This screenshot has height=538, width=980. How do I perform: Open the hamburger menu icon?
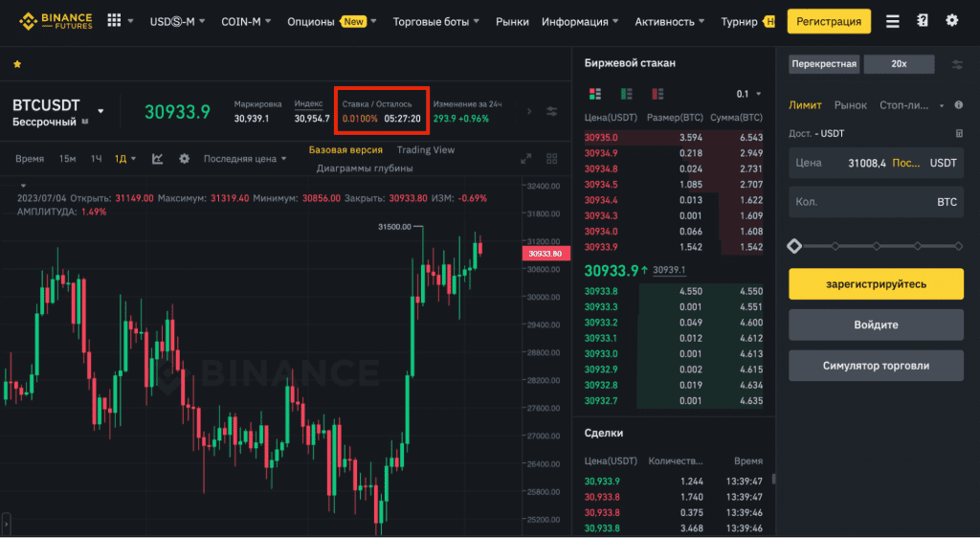tap(893, 21)
